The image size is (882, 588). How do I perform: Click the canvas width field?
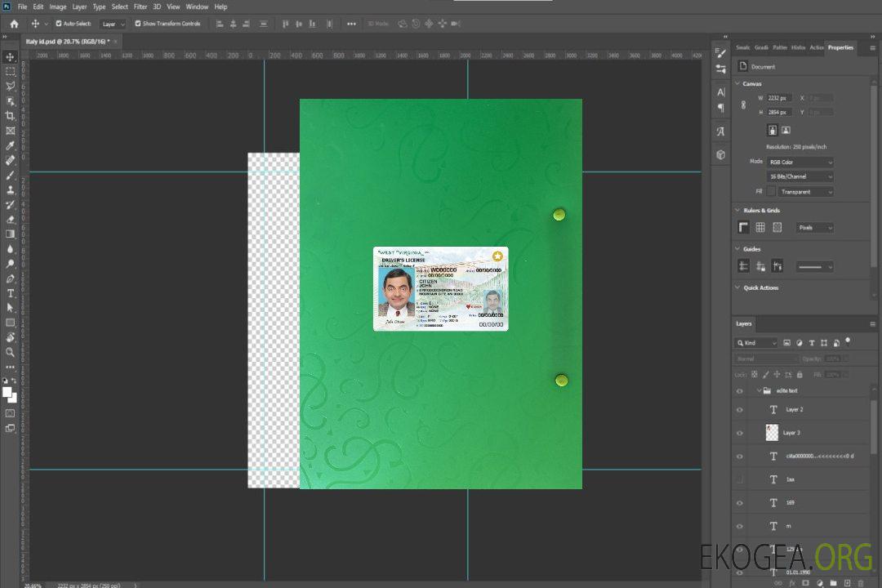coord(779,98)
